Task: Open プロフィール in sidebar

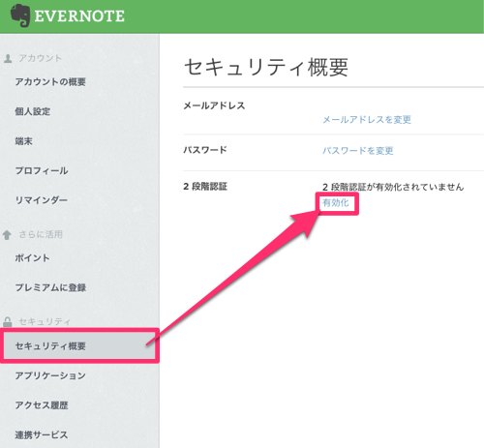Action: click(42, 170)
